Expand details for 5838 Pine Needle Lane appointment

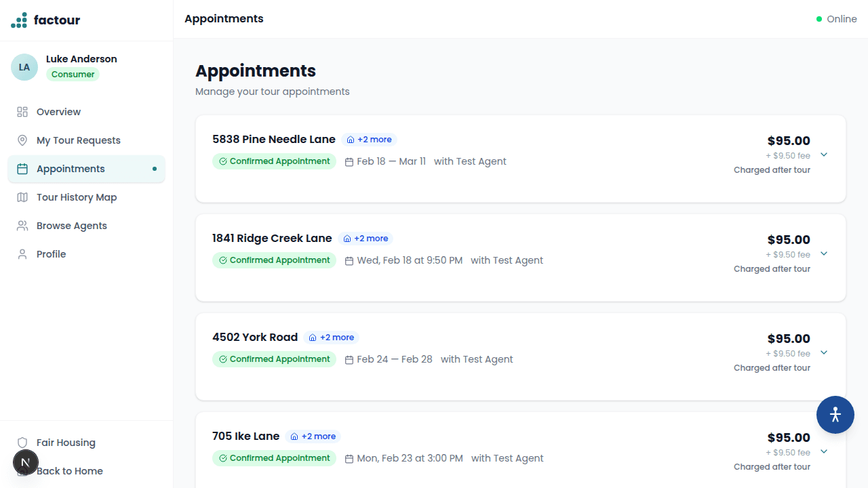point(823,155)
